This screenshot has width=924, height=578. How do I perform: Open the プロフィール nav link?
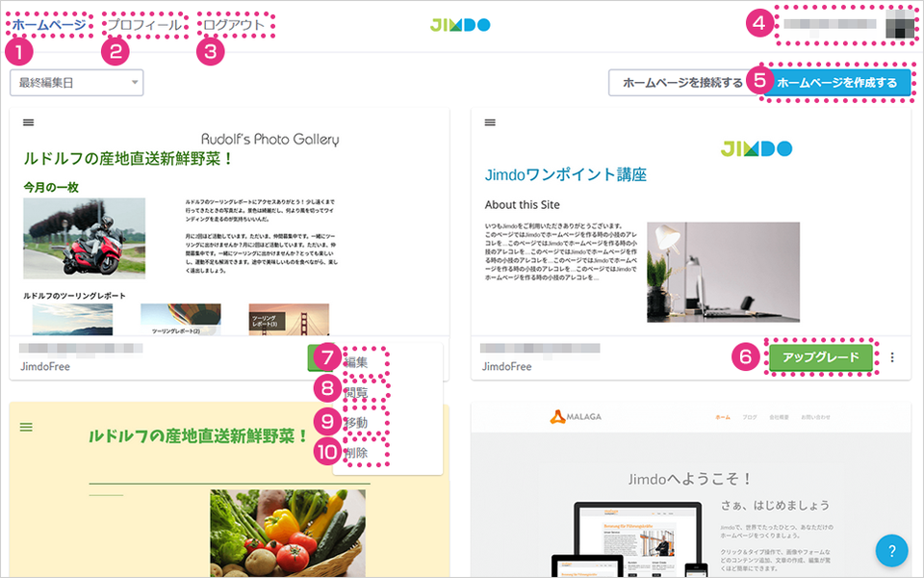click(x=144, y=25)
